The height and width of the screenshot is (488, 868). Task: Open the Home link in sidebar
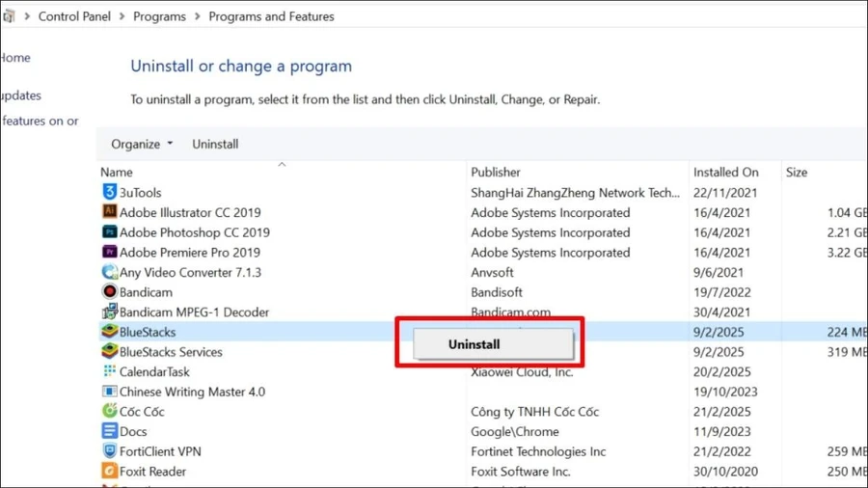point(14,58)
